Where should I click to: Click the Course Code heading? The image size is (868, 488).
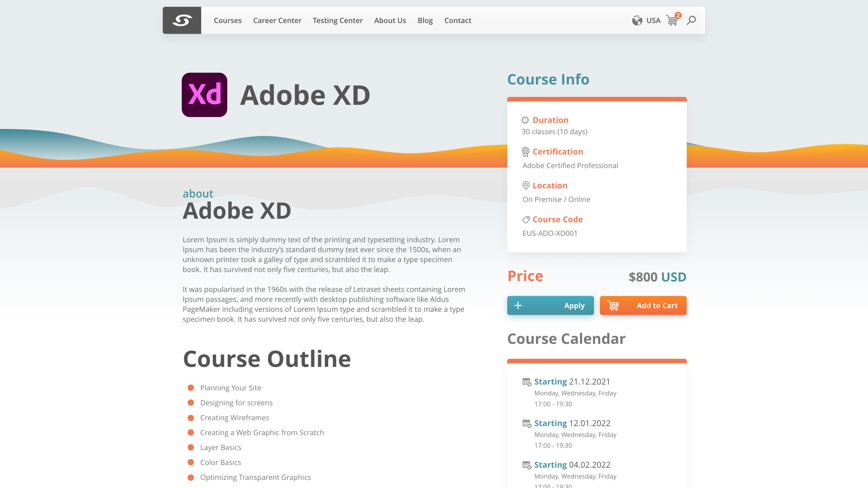pyautogui.click(x=557, y=219)
